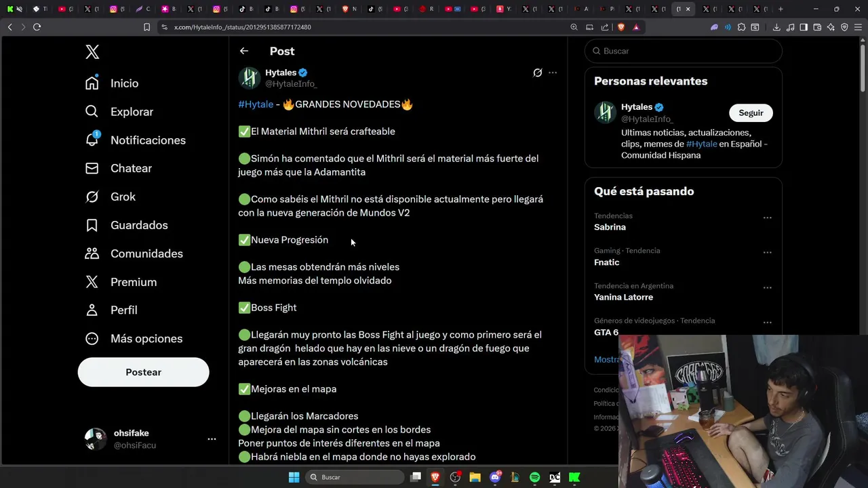Open the Brave VPN shield icon
Screen dimensions: 868x488
pyautogui.click(x=844, y=27)
